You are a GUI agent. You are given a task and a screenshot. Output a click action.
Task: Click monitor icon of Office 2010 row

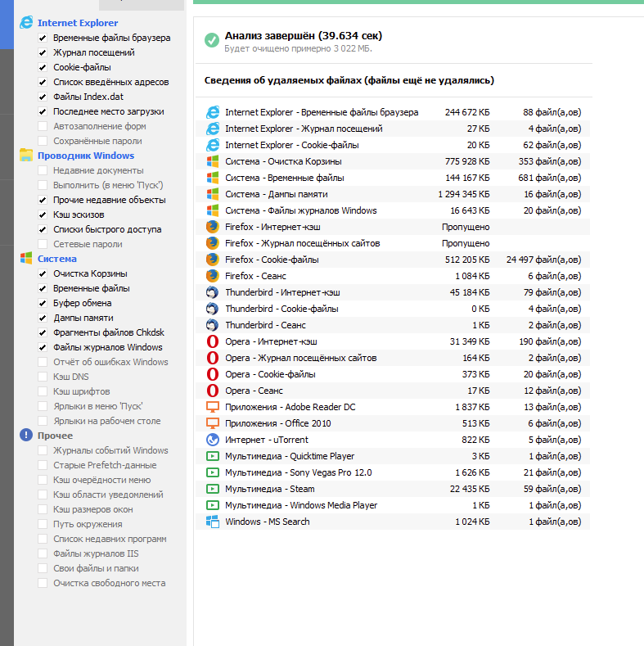click(213, 423)
